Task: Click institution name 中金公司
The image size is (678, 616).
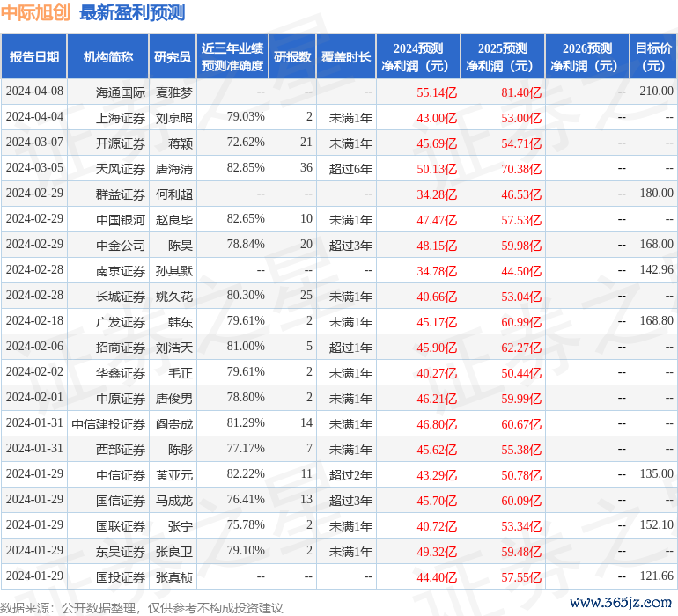Action: click(x=121, y=246)
